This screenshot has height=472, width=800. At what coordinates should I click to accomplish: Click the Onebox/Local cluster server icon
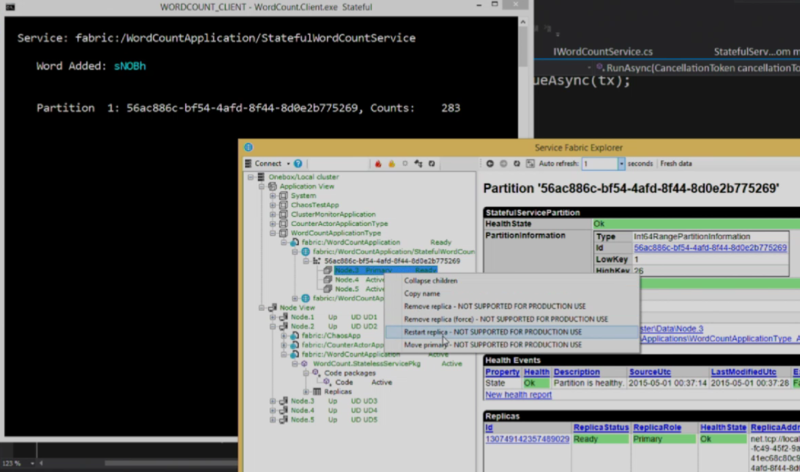[261, 177]
